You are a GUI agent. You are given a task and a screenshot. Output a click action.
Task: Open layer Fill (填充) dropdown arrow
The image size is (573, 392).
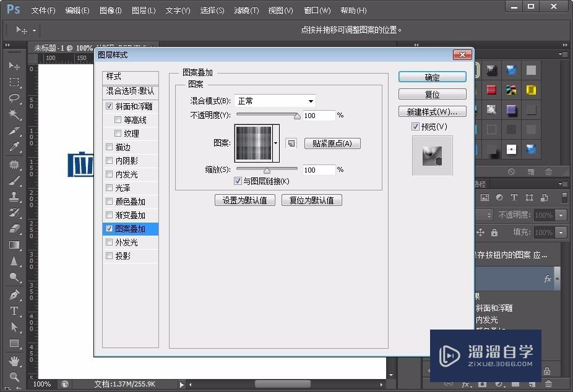click(x=561, y=232)
